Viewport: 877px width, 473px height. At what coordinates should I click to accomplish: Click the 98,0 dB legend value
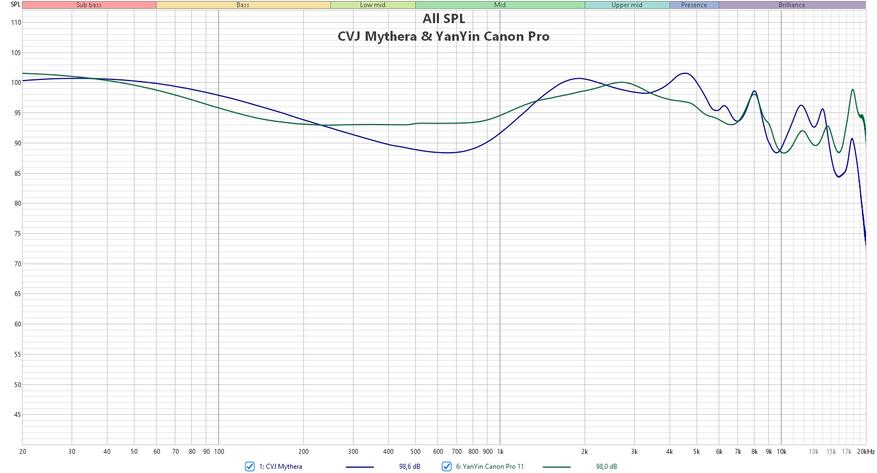point(607,466)
